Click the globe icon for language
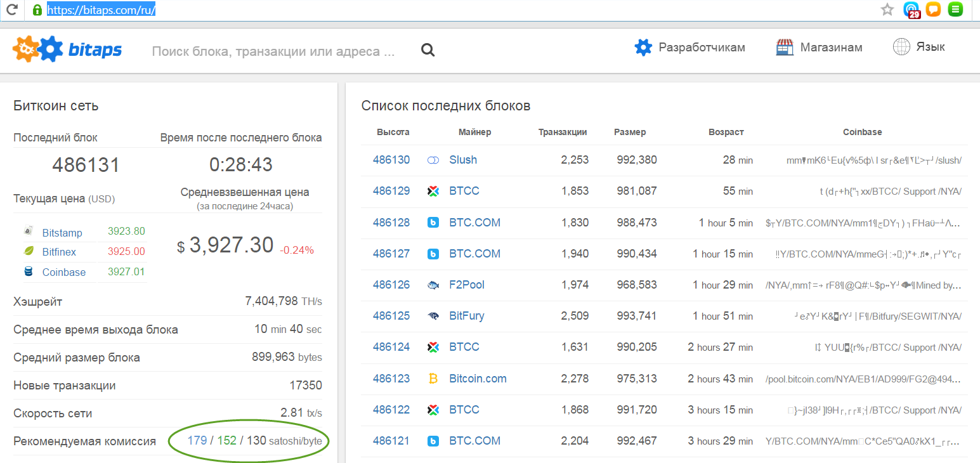The width and height of the screenshot is (980, 463). [x=901, y=47]
